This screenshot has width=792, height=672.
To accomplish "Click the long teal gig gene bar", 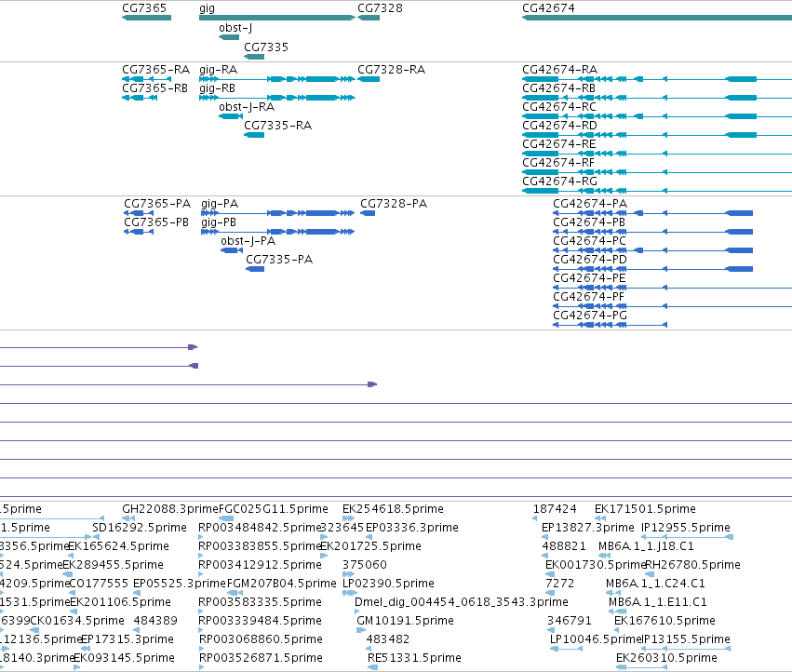I will point(276,18).
